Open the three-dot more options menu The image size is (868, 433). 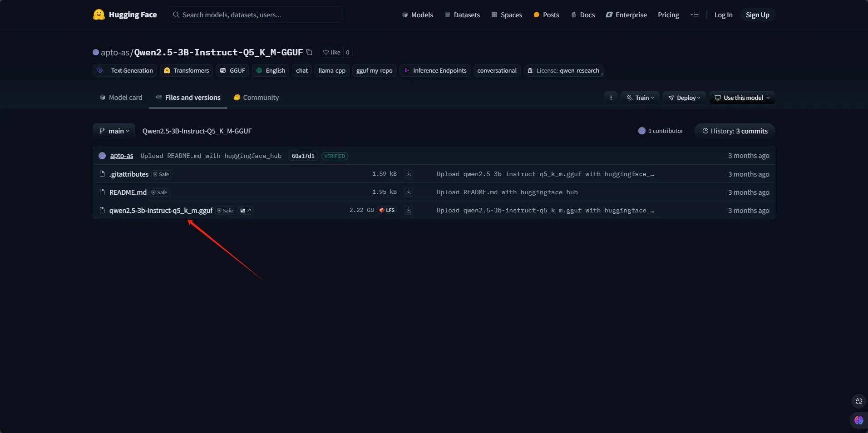coord(611,98)
